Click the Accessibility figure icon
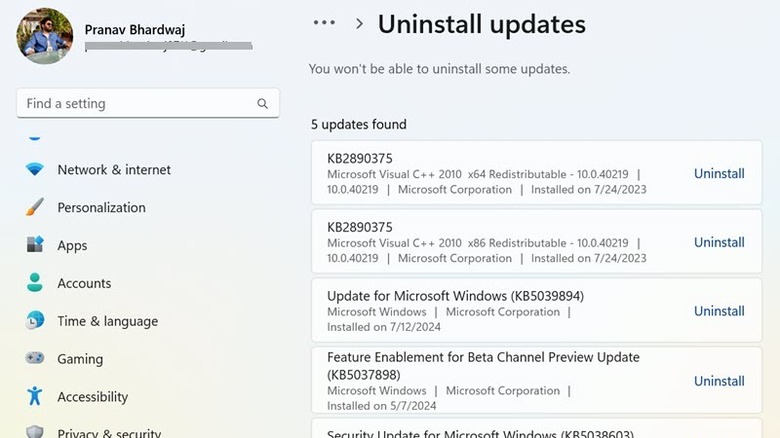The width and height of the screenshot is (780, 438). point(35,396)
